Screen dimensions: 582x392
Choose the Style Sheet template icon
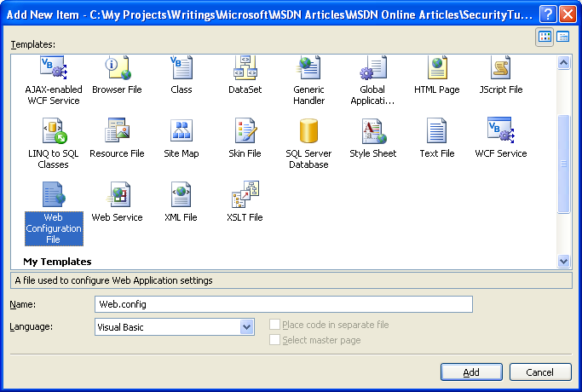coord(374,130)
